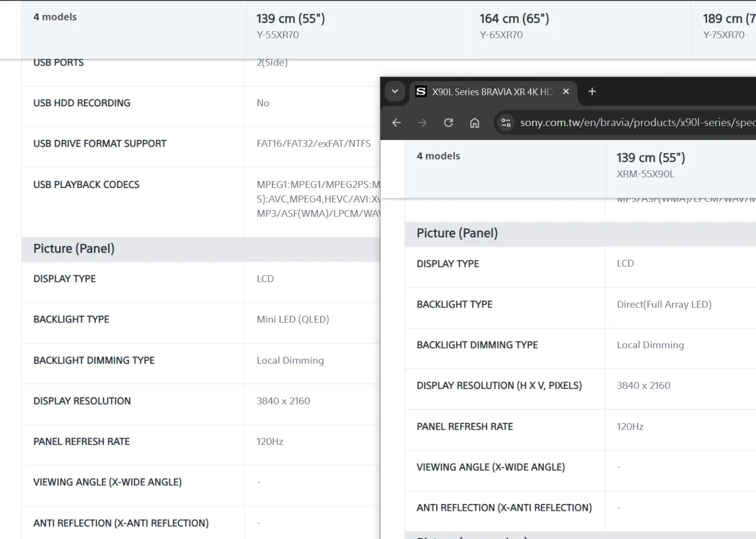The height and width of the screenshot is (539, 756).
Task: Open a new tab with plus button
Action: click(592, 91)
